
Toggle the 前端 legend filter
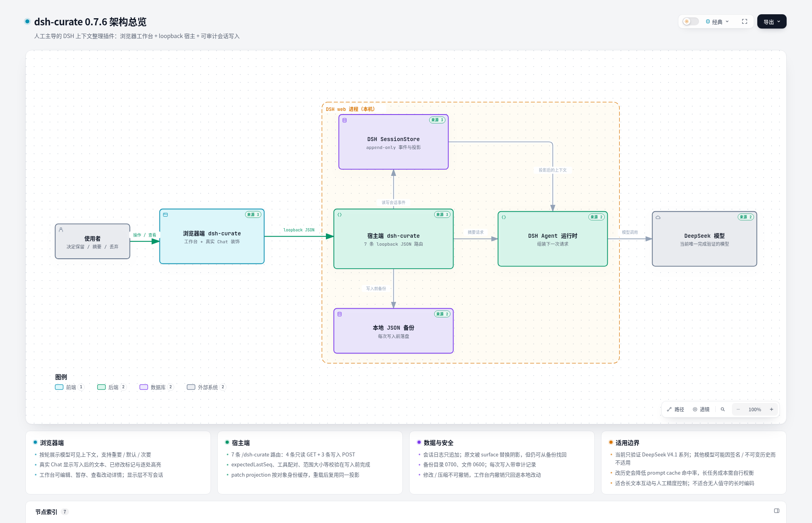pyautogui.click(x=70, y=387)
